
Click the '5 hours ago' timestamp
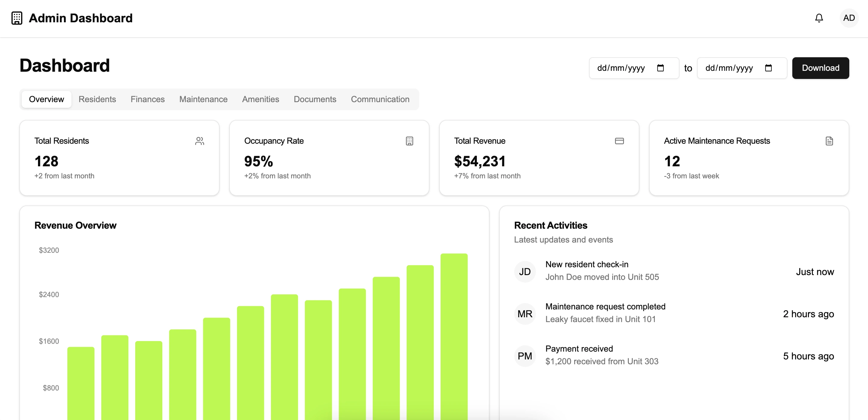coord(808,356)
